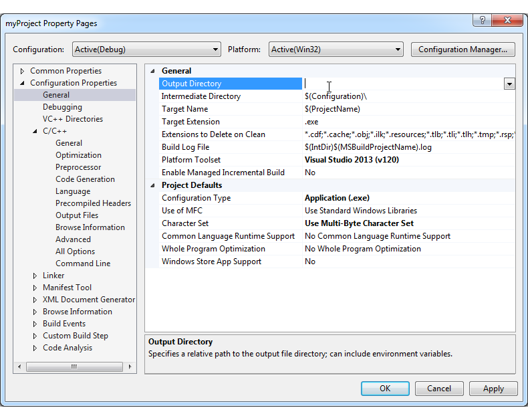Select Browse Information under C/C++
Viewport: 528px width, 420px height.
click(x=90, y=227)
